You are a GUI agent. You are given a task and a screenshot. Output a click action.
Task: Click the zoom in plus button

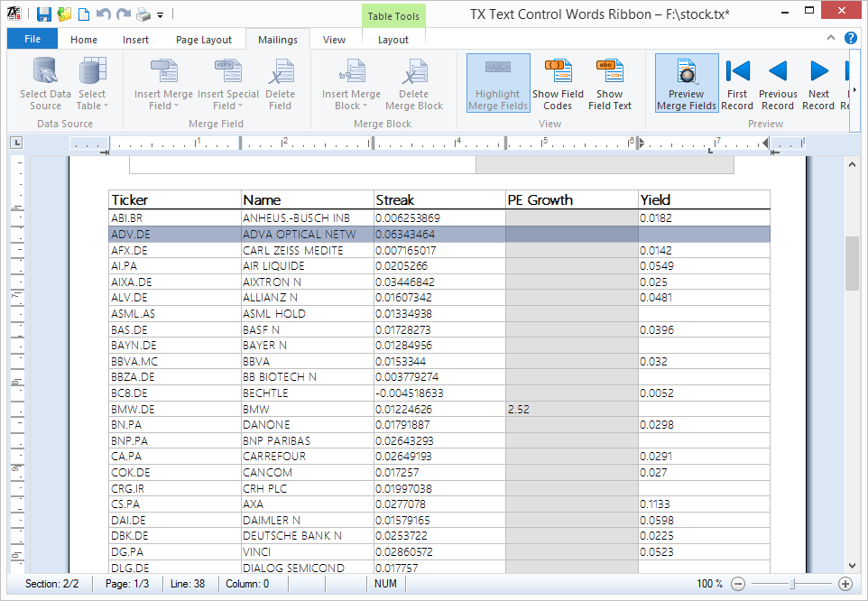845,583
